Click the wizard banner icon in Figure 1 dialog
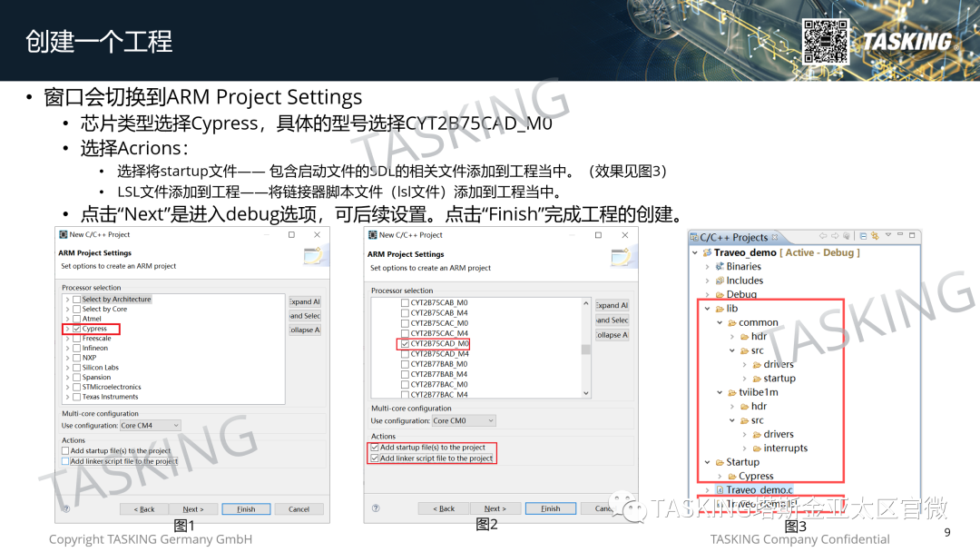Screen dimensions: 980x552 pos(313,256)
